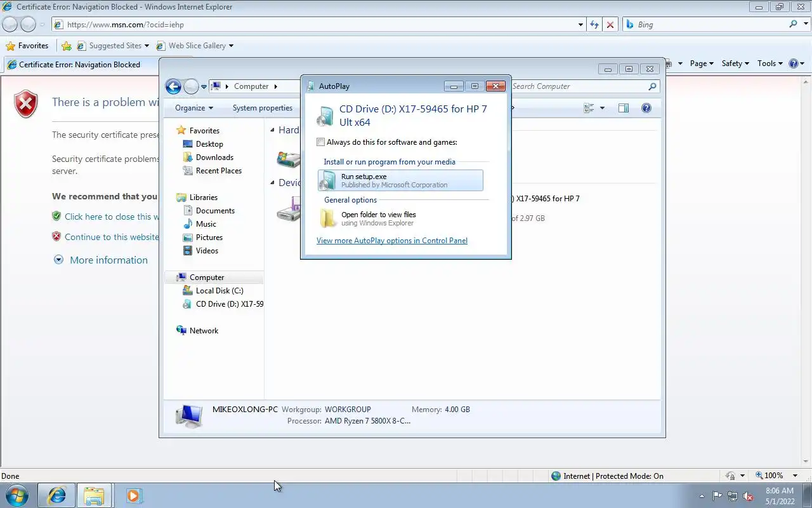Select Pictures library in navigation pane
This screenshot has width=812, height=508.
click(x=209, y=237)
